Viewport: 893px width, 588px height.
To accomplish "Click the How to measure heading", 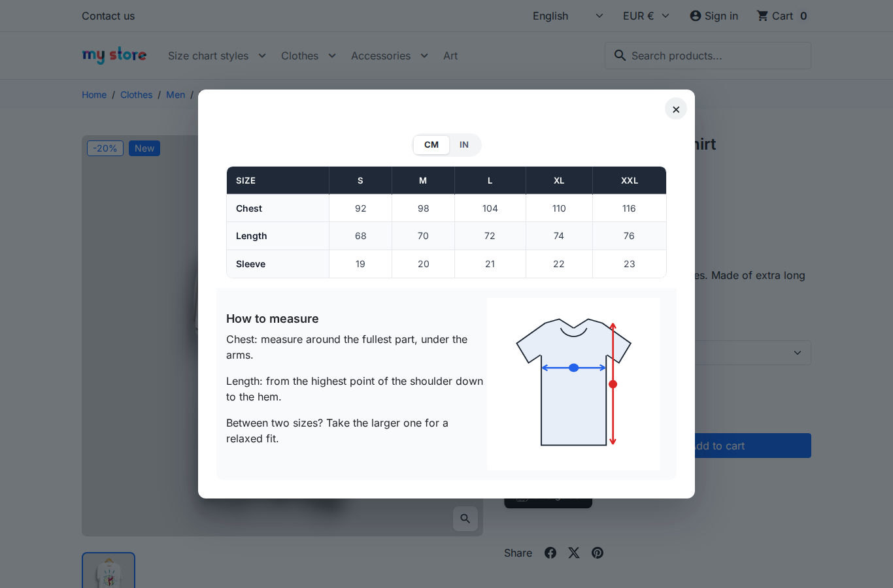I will coord(273,319).
